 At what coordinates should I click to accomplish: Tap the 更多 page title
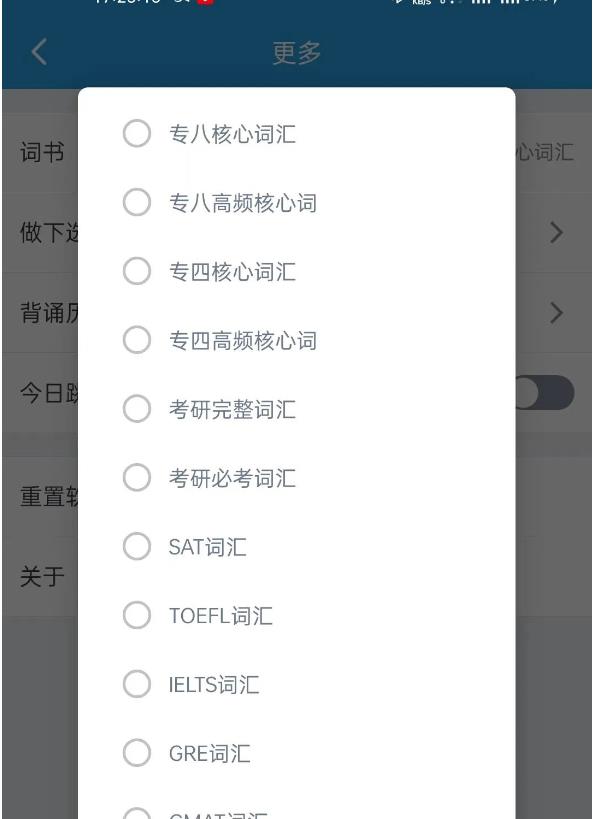point(296,53)
